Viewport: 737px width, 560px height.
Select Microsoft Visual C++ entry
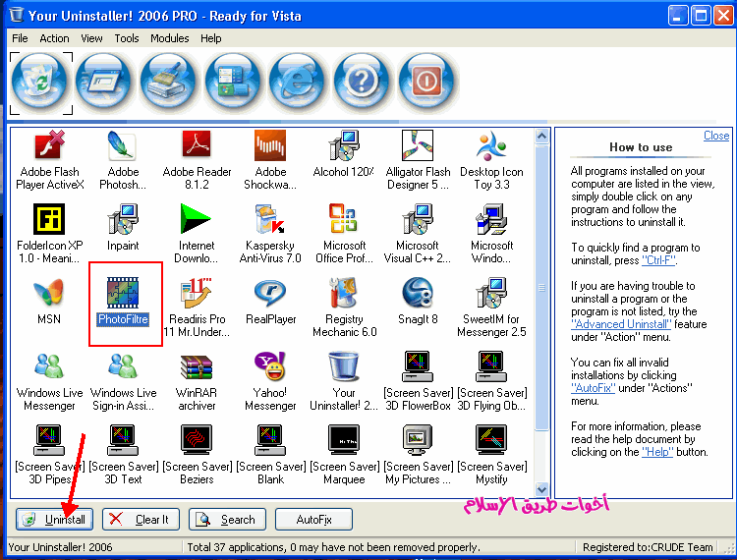click(418, 234)
